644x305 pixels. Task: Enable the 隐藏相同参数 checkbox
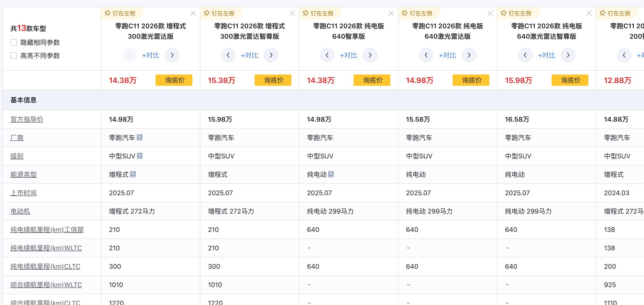tap(14, 42)
